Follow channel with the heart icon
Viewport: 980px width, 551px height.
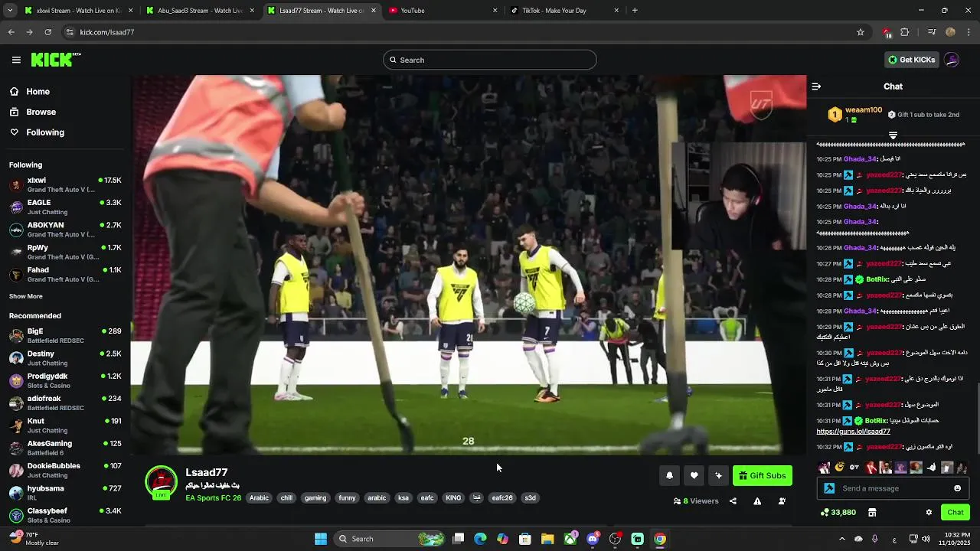(x=694, y=475)
